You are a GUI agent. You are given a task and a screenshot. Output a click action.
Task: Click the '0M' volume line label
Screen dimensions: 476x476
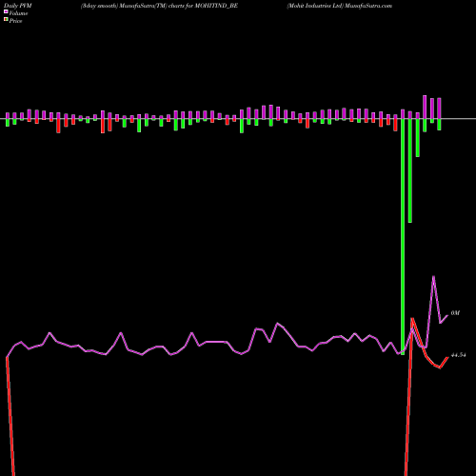(455, 313)
